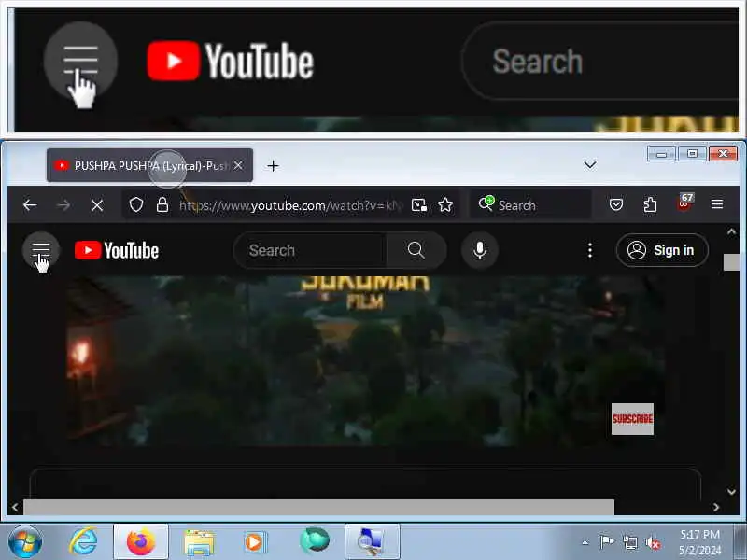
Task: Click the YouTube search magnifier button
Action: [416, 250]
